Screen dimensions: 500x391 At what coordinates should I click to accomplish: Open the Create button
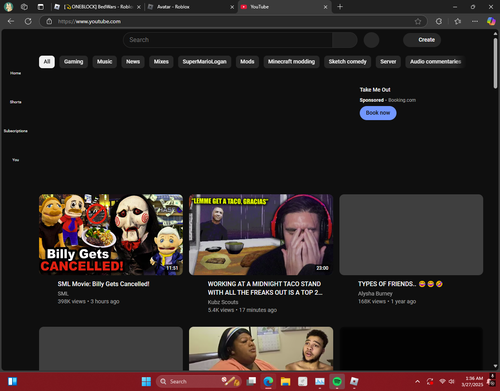[422, 40]
